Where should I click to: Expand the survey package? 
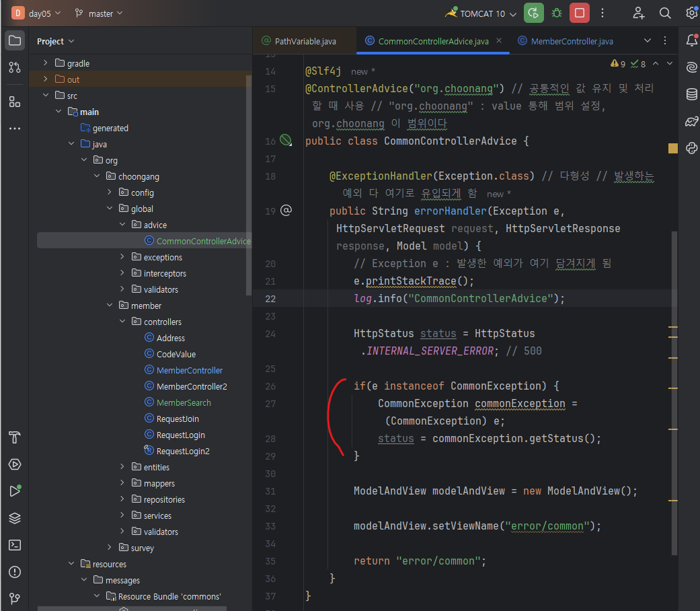coord(110,548)
